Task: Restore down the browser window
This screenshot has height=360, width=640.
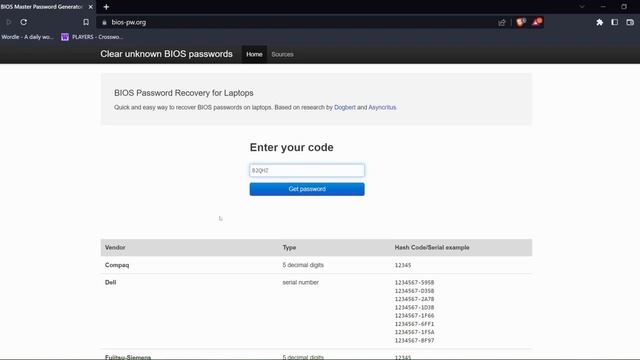Action: (x=624, y=7)
